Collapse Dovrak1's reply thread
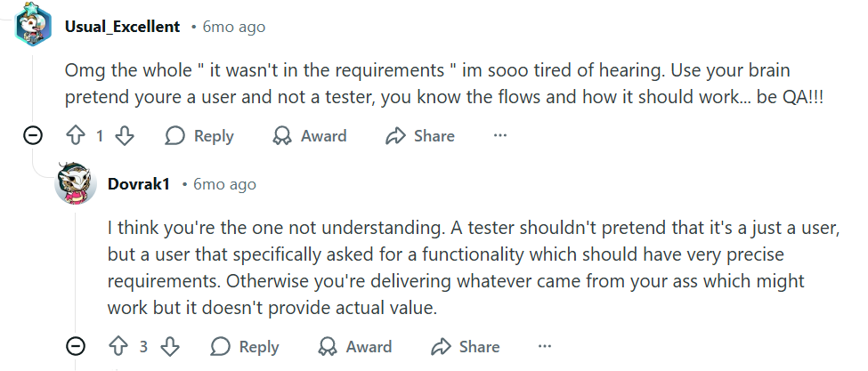Image resolution: width=868 pixels, height=371 pixels. (77, 347)
